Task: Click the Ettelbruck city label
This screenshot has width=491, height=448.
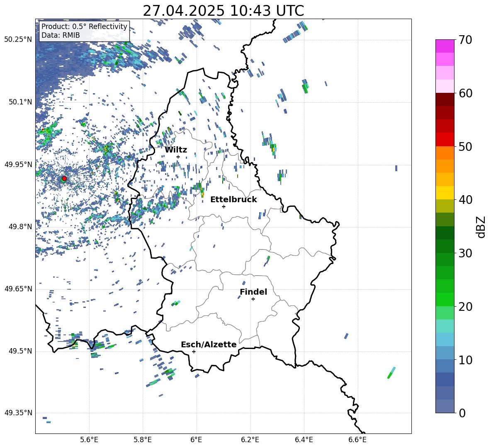Action: pos(233,200)
